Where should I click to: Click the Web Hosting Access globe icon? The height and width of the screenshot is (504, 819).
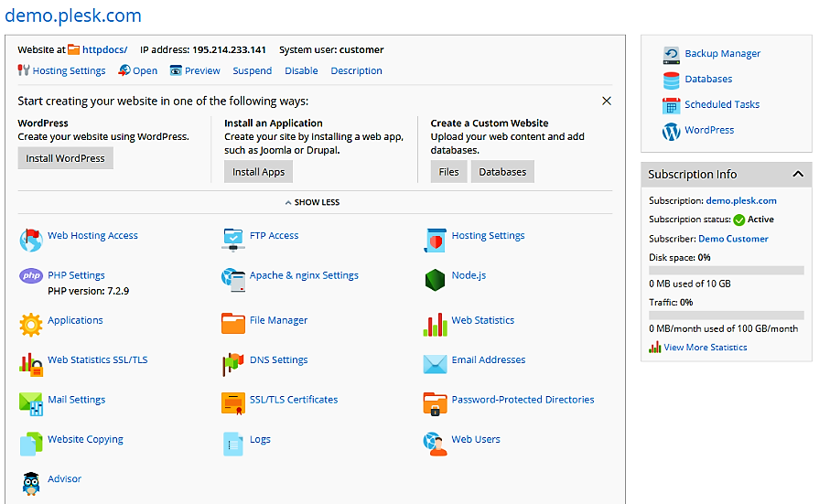(x=31, y=241)
